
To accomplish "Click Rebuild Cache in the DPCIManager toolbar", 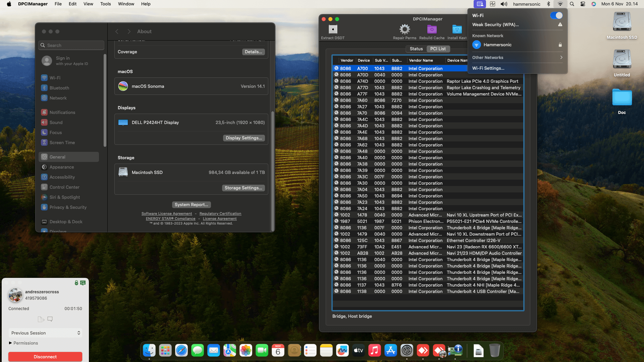I will tap(432, 32).
